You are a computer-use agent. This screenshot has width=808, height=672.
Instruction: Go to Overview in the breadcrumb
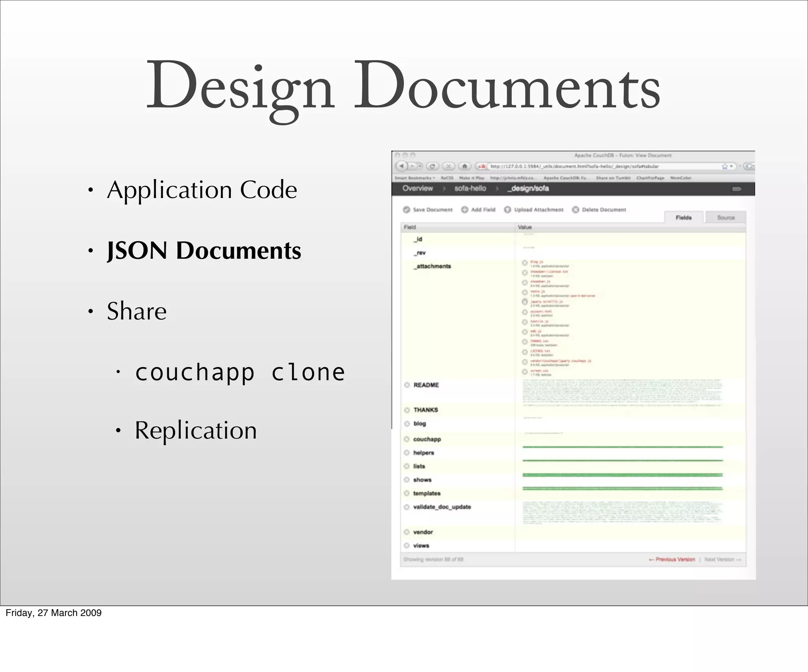[417, 189]
